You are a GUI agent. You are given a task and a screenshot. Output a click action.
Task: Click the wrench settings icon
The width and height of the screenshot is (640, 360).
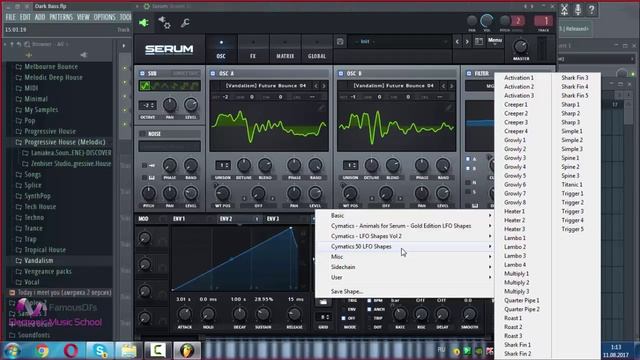coord(185,23)
